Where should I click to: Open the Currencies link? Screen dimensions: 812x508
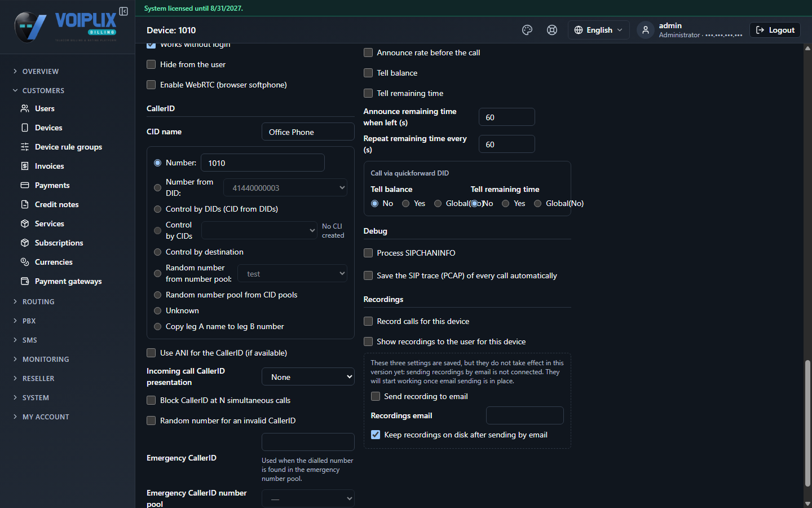pyautogui.click(x=54, y=262)
